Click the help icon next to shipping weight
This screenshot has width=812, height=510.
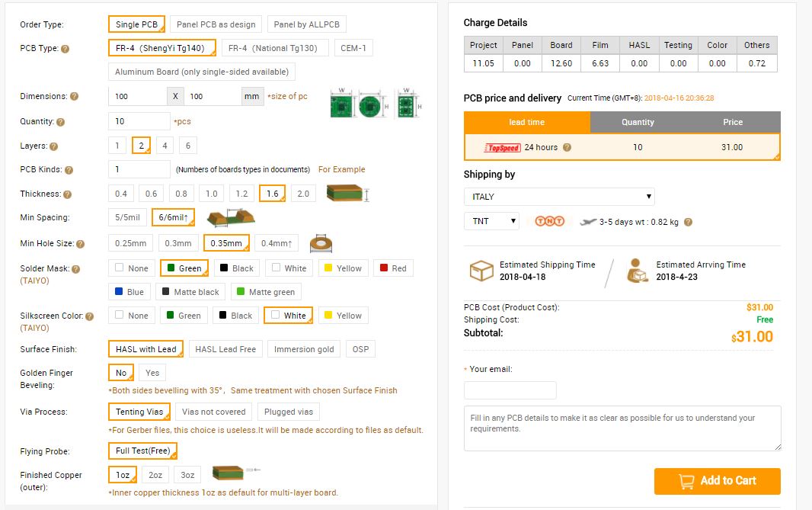688,222
